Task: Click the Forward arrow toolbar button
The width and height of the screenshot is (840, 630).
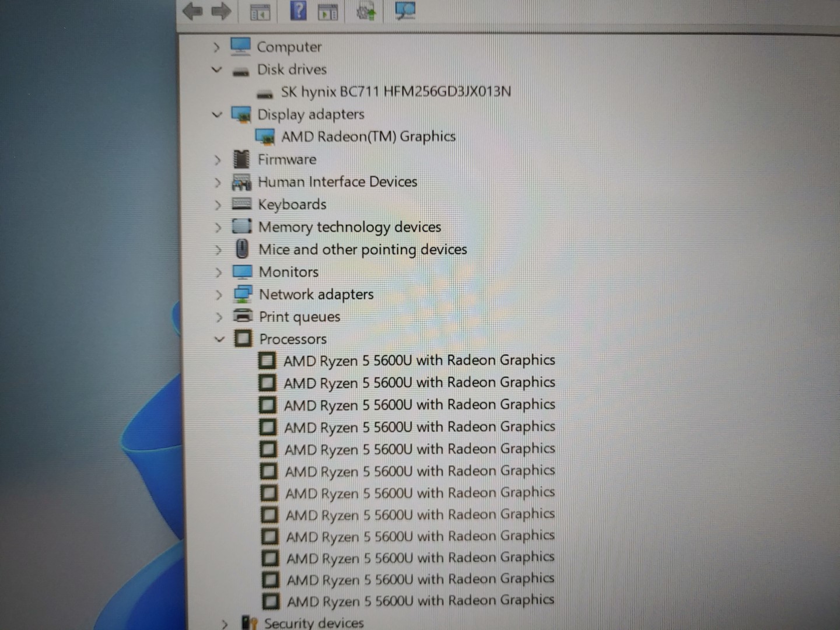Action: [221, 11]
